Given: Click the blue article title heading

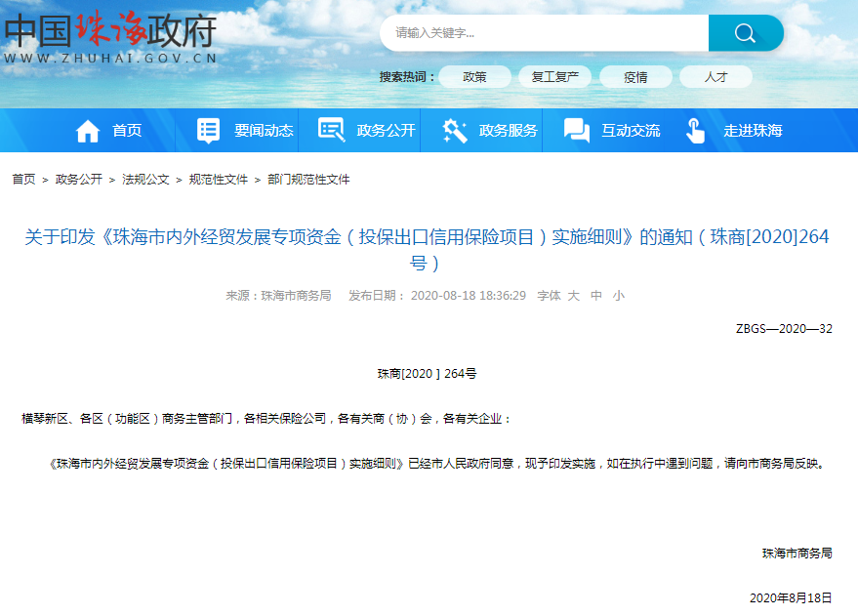Looking at the screenshot, I should click(x=427, y=250).
